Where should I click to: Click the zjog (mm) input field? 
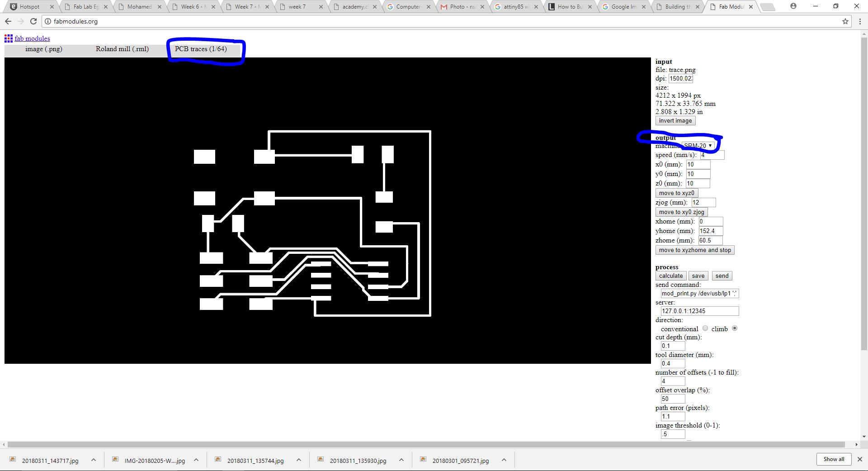[703, 203]
